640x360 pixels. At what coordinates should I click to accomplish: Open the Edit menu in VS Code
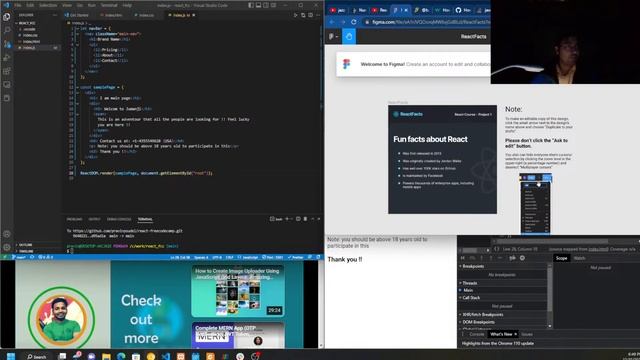(30, 5)
